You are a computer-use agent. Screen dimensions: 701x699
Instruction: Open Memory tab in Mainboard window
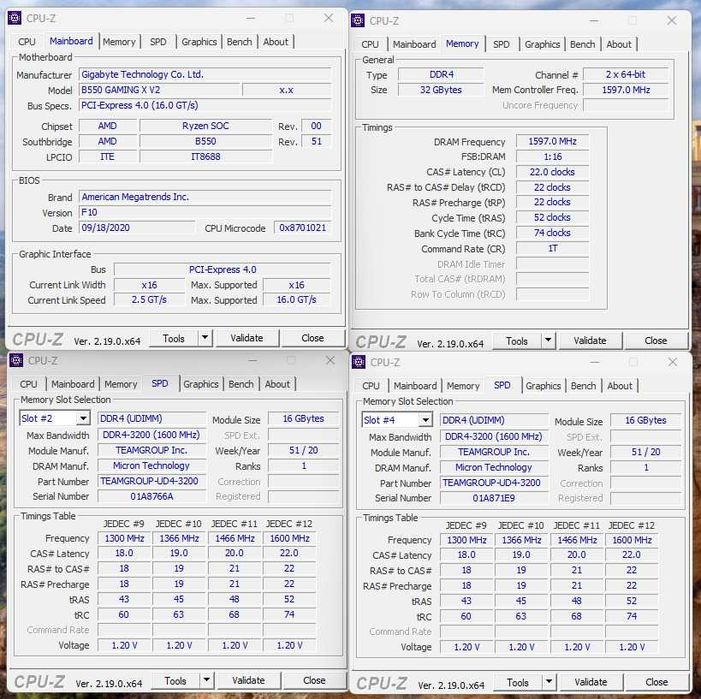click(x=119, y=42)
